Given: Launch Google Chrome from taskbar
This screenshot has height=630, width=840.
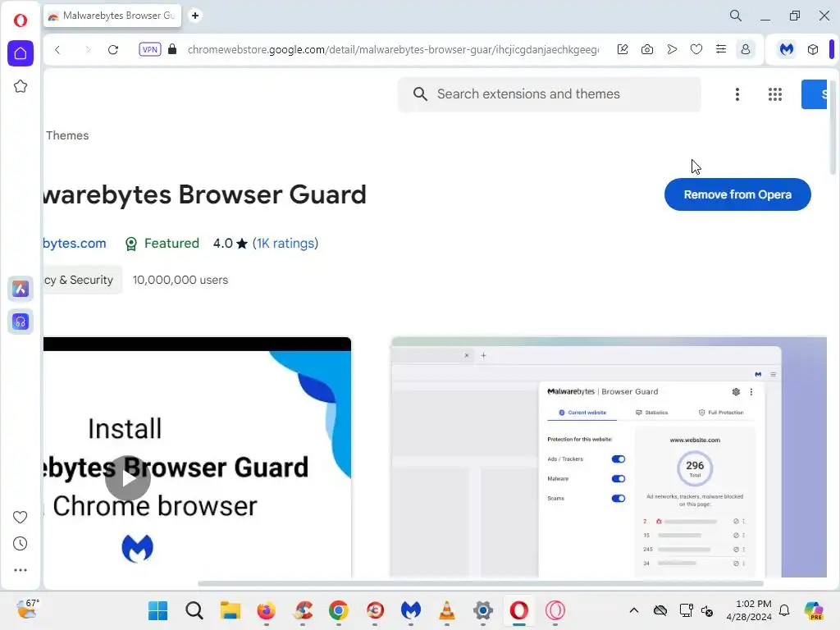Looking at the screenshot, I should (339, 610).
